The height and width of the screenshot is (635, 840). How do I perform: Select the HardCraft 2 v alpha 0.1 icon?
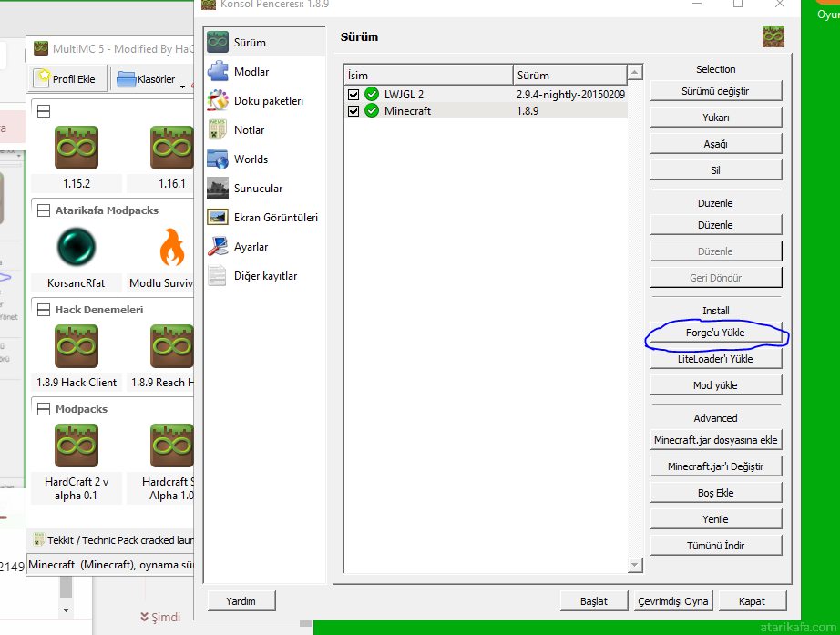(x=77, y=446)
